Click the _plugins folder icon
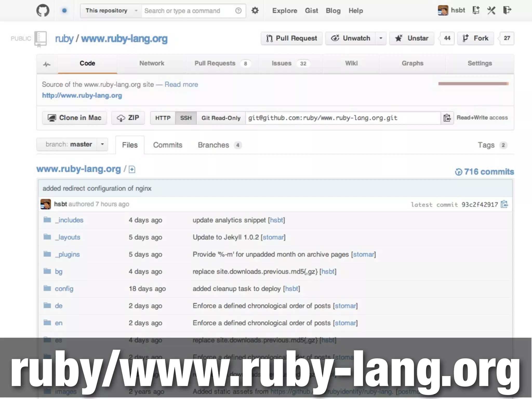532x399 pixels. coord(47,254)
